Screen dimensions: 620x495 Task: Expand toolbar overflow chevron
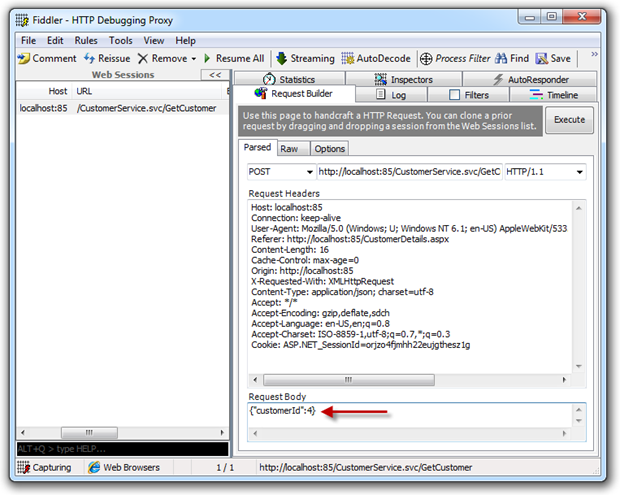pyautogui.click(x=594, y=54)
